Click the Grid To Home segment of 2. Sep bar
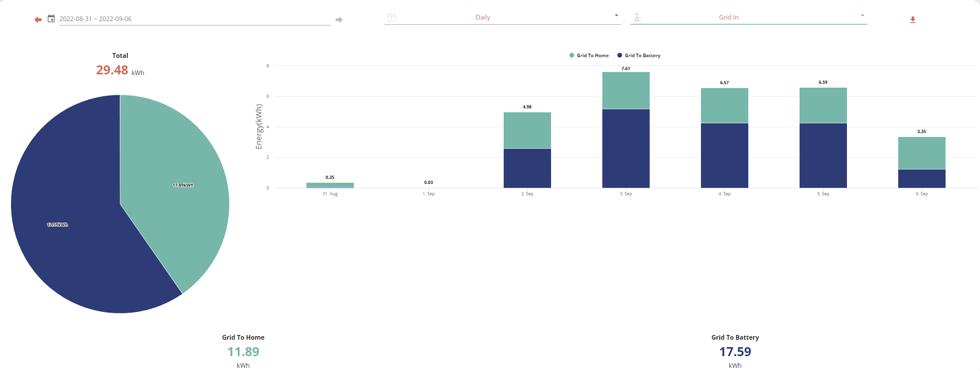The image size is (980, 371). coord(527,130)
